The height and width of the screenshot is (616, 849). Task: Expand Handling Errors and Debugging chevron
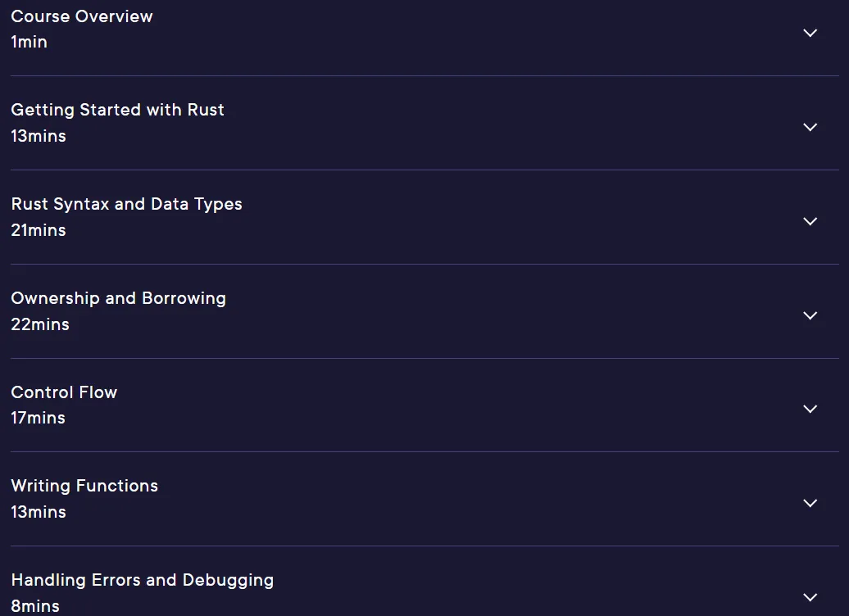pyautogui.click(x=810, y=598)
